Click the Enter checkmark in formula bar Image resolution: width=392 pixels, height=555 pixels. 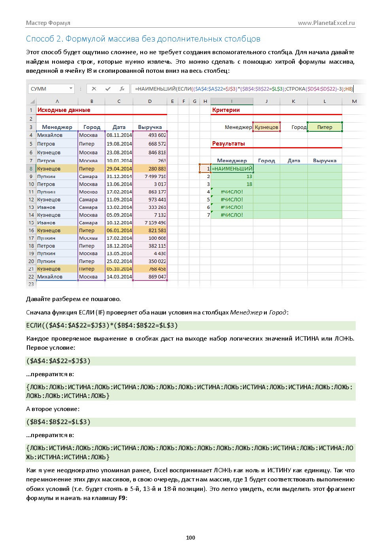click(108, 89)
